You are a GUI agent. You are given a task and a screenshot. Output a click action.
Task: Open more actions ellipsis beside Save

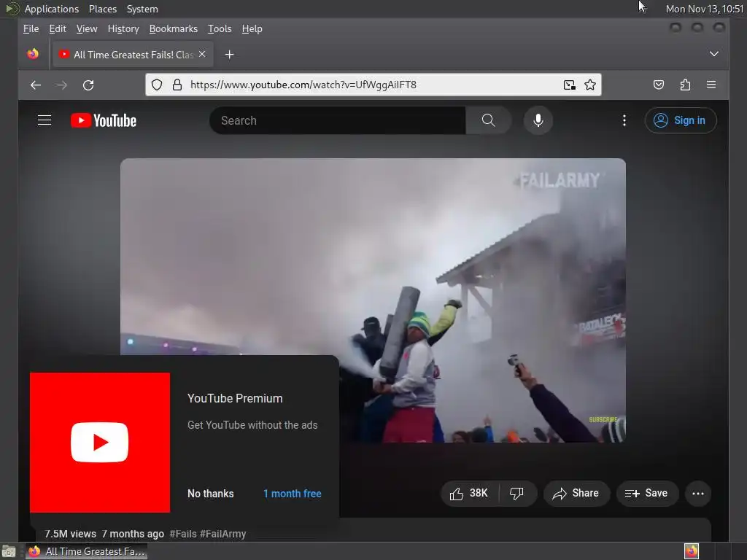[698, 494]
